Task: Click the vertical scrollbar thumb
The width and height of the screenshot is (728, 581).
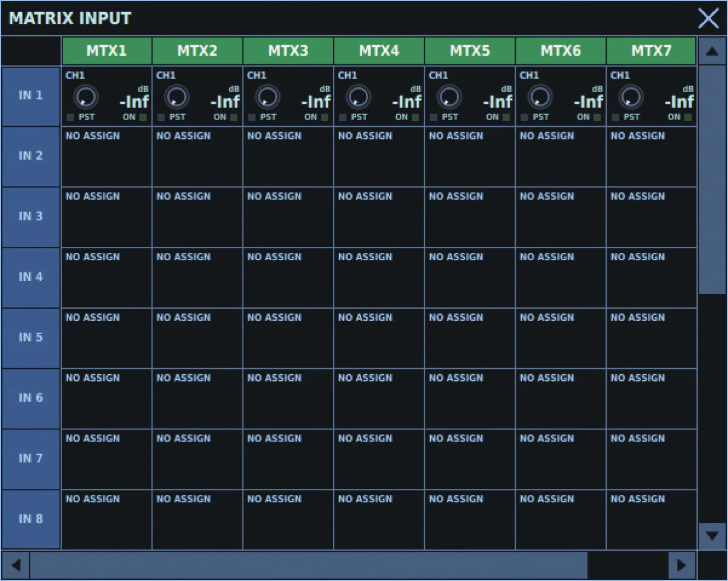Action: (x=712, y=180)
